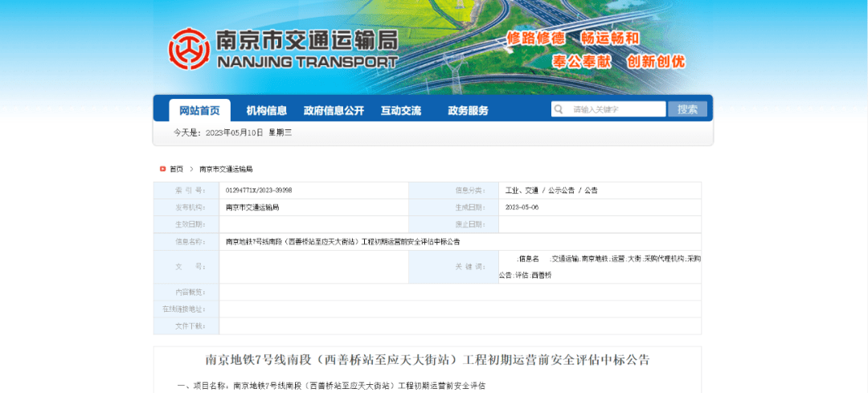Open the 网站首页 tab
This screenshot has width=868, height=393.
pos(200,110)
